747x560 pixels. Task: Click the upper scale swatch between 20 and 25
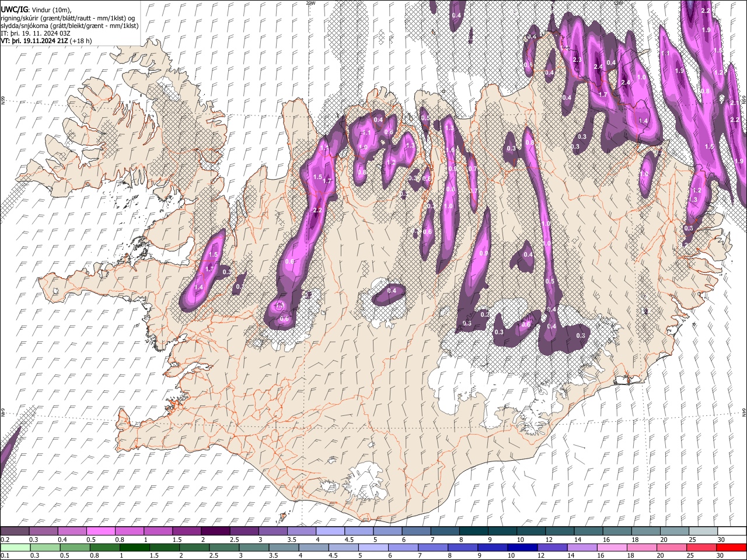click(x=675, y=531)
